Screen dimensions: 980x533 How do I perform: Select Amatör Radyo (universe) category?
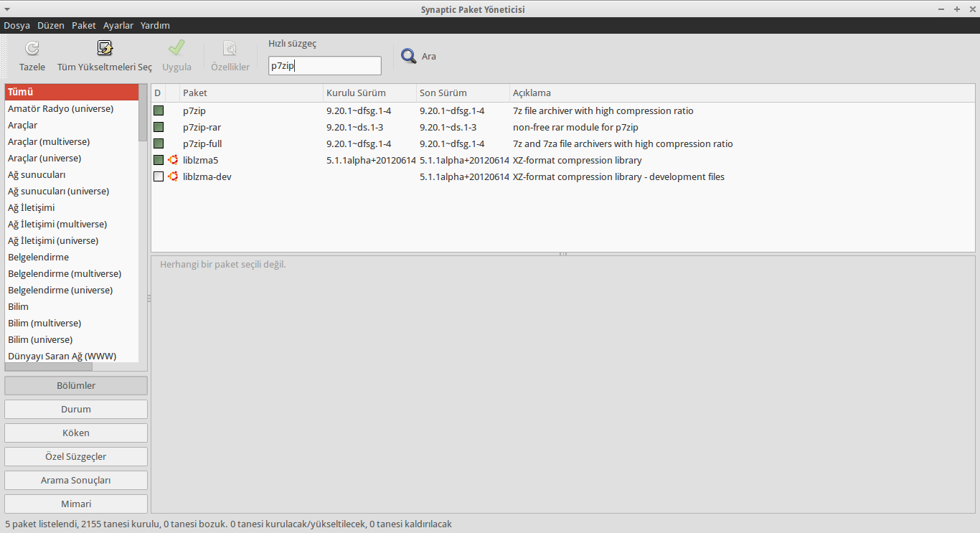click(72, 109)
